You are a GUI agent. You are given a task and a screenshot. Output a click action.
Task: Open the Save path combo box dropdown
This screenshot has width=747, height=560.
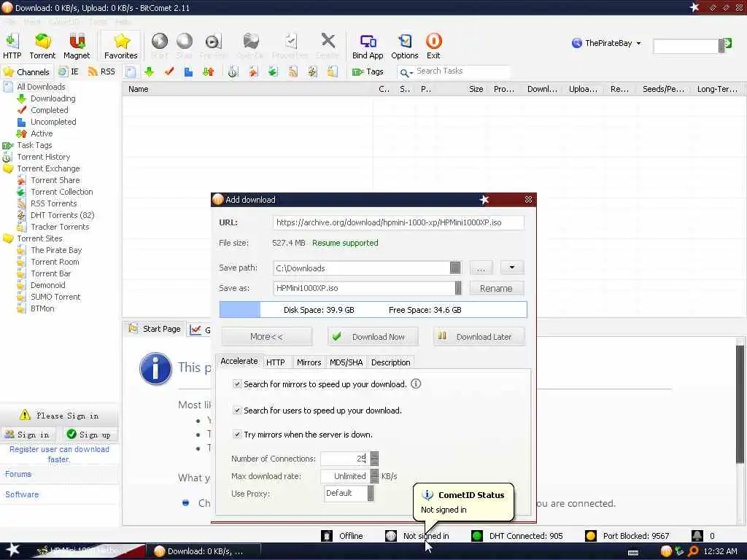pyautogui.click(x=455, y=268)
